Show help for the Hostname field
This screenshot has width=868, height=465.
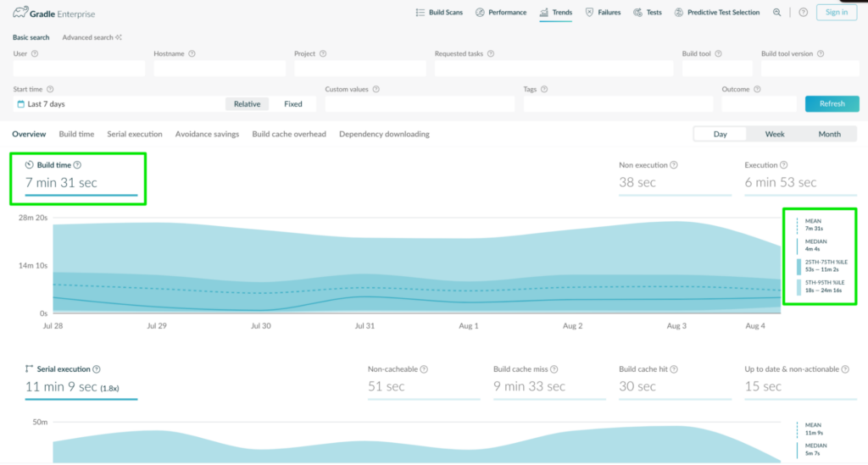pos(192,53)
